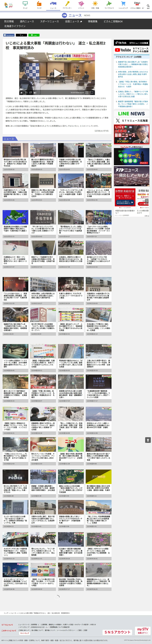Viewport: 152px width, 644px height.
Task: Open the 北海道ライフライン menu item
Action: 15,26
